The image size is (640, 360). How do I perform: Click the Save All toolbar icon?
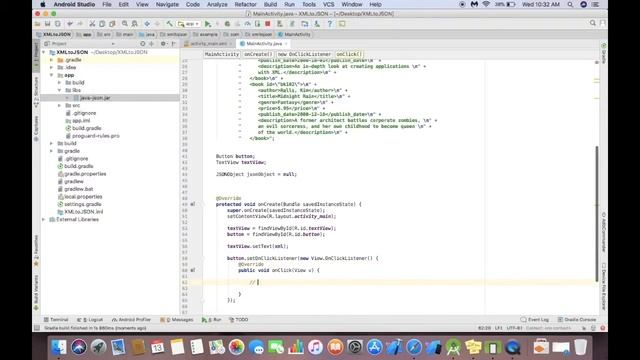coord(47,24)
